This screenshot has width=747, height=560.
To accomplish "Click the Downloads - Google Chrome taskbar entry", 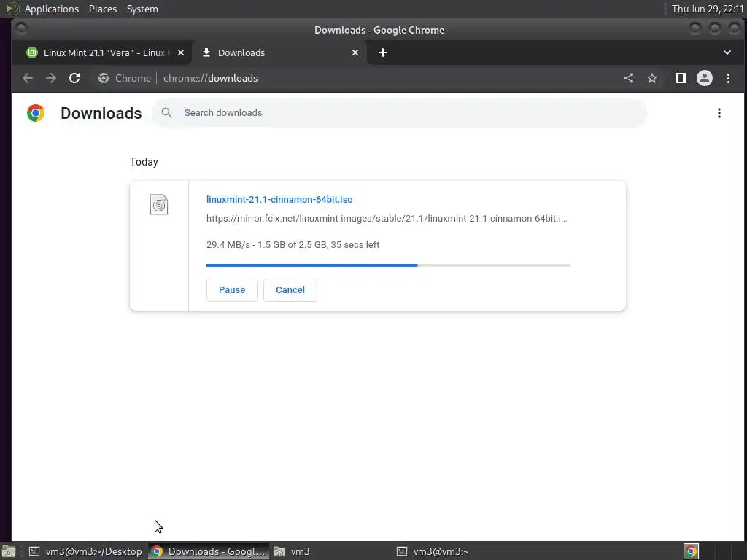I will tap(208, 551).
